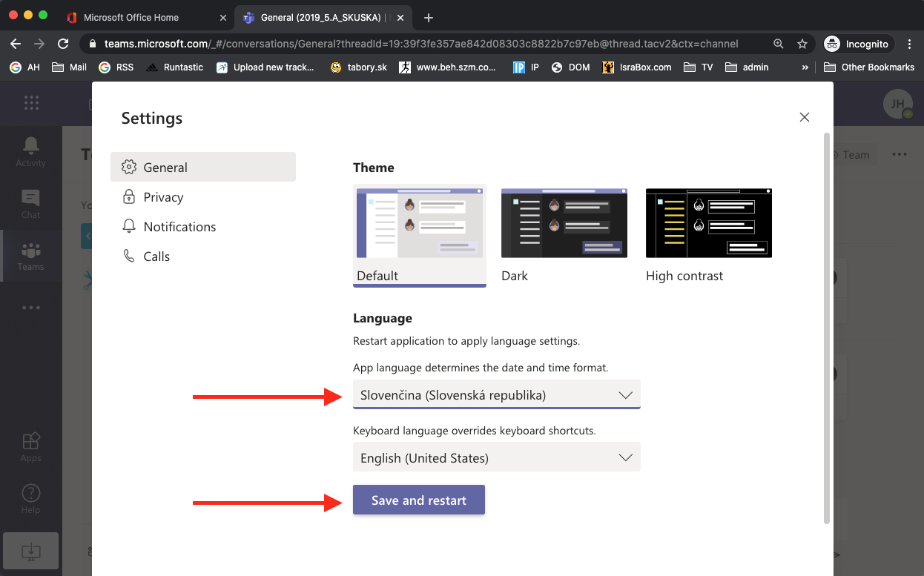This screenshot has width=924, height=576.
Task: Select the High contrast theme
Action: (x=708, y=234)
